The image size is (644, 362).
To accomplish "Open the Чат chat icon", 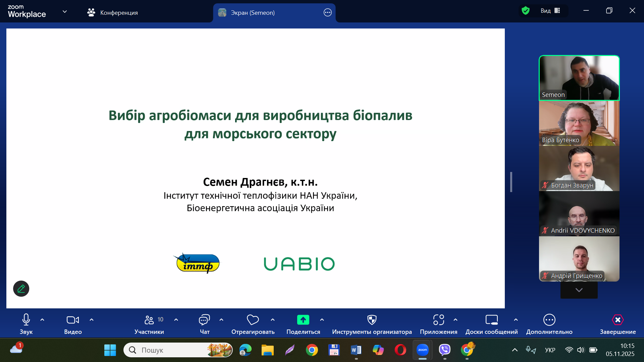I will point(204,320).
